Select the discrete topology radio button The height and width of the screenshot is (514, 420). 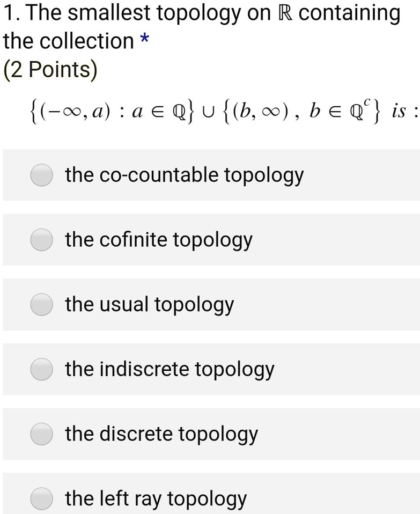point(41,434)
